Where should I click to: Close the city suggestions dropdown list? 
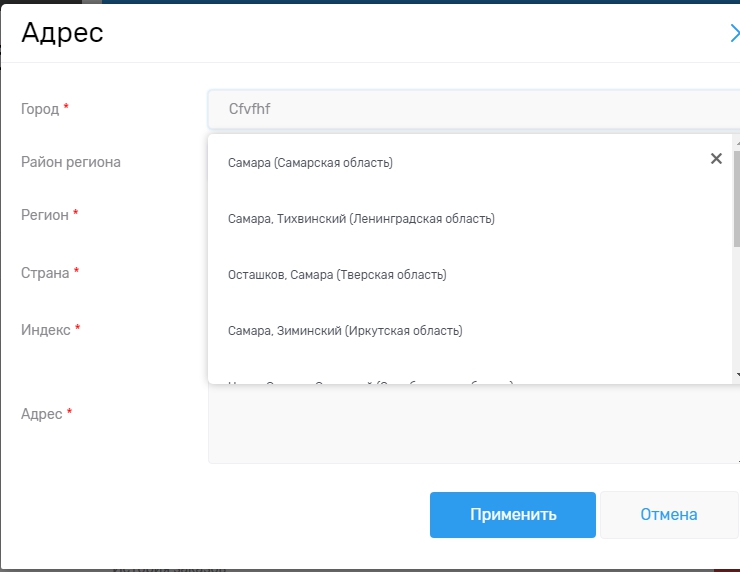pos(716,159)
